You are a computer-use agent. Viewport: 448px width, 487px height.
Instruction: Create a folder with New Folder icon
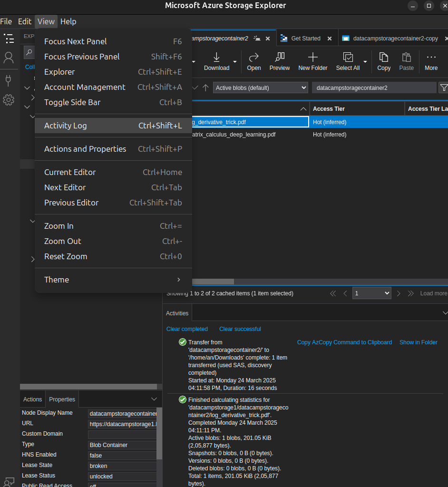(312, 58)
